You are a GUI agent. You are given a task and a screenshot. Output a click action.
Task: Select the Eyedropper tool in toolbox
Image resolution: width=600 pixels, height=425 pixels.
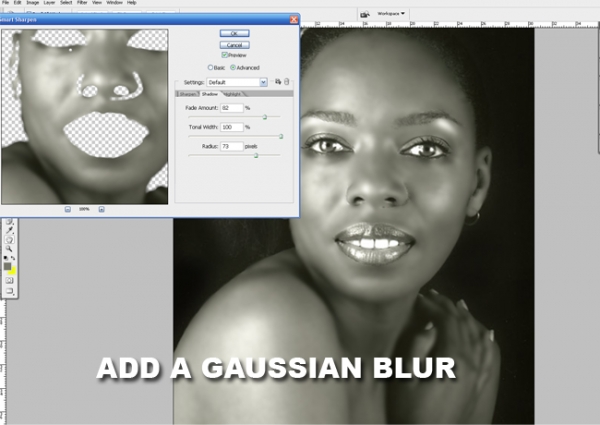pyautogui.click(x=9, y=231)
